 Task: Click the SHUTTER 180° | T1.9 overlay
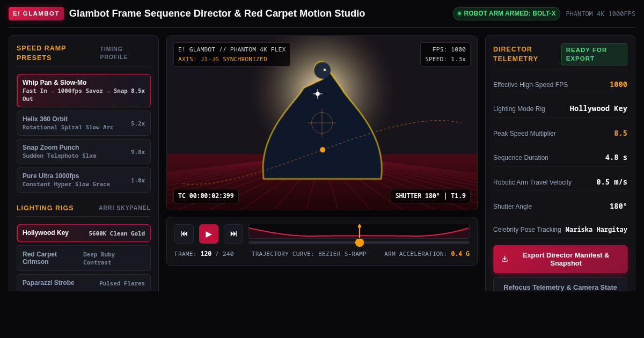pyautogui.click(x=430, y=196)
